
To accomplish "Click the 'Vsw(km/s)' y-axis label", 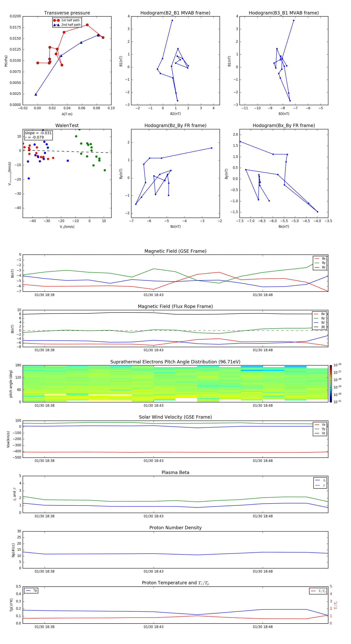I will coord(8,439).
